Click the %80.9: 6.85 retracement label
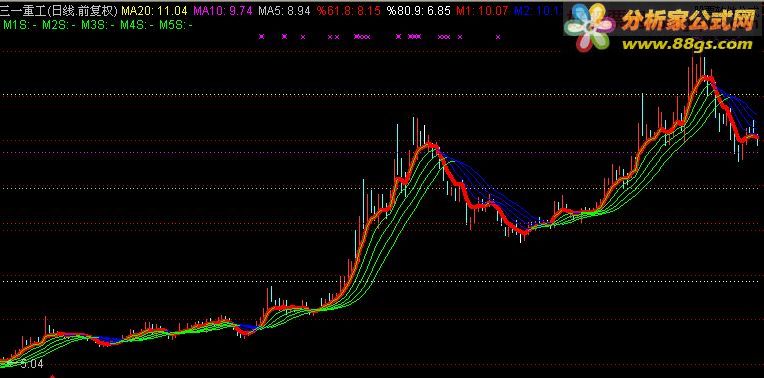The width and height of the screenshot is (764, 378). [x=419, y=11]
